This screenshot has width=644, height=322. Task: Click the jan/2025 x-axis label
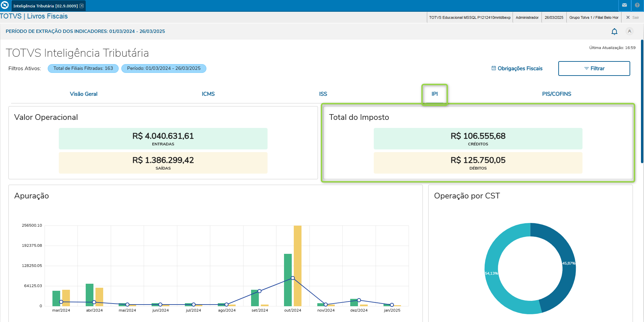pos(392,310)
